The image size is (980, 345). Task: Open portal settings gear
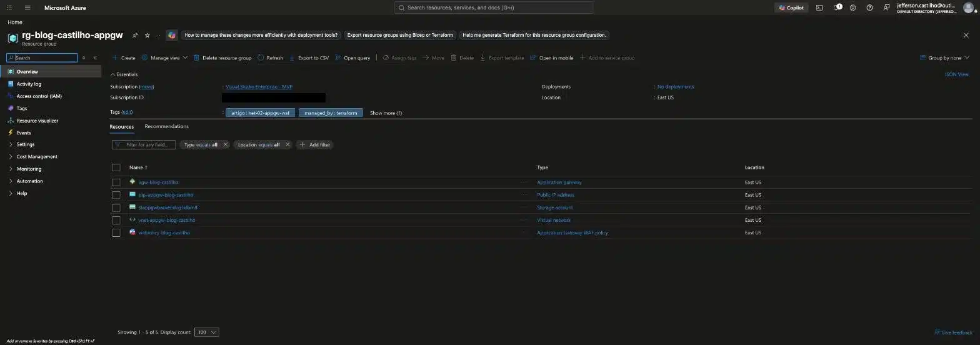click(852, 7)
